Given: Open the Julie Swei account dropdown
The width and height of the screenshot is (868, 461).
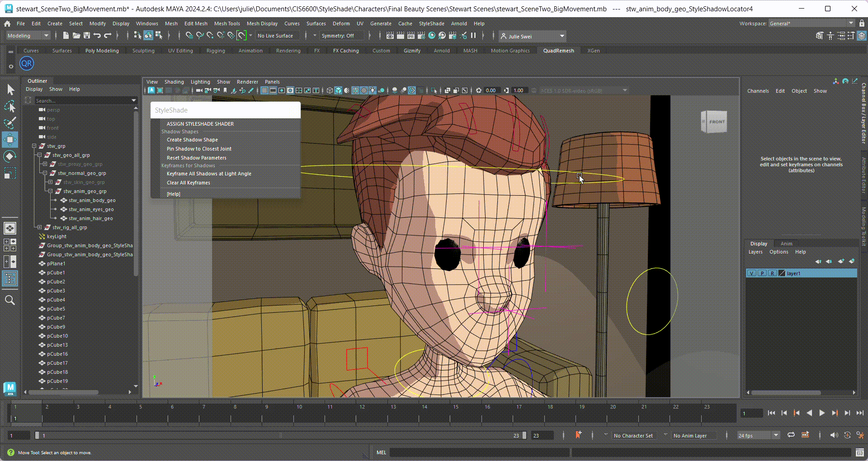Looking at the screenshot, I should pyautogui.click(x=533, y=36).
